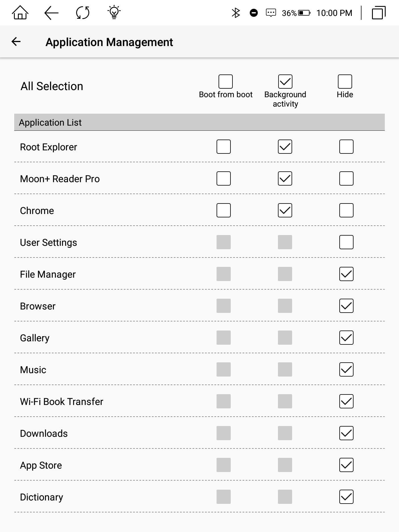The image size is (399, 532).
Task: Enable Boot from boot for all apps
Action: 226,82
